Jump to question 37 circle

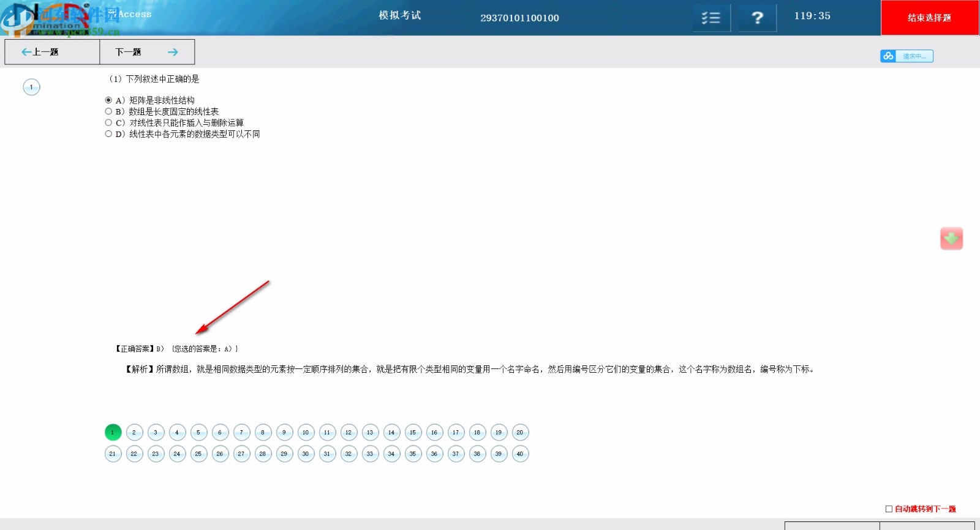[456, 454]
